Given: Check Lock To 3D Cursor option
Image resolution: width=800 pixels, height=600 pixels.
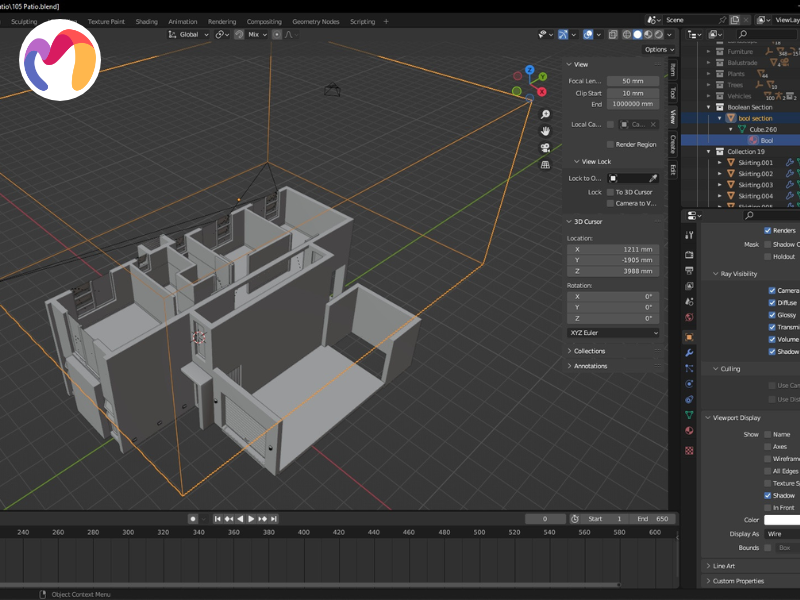Looking at the screenshot, I should pyautogui.click(x=610, y=191).
